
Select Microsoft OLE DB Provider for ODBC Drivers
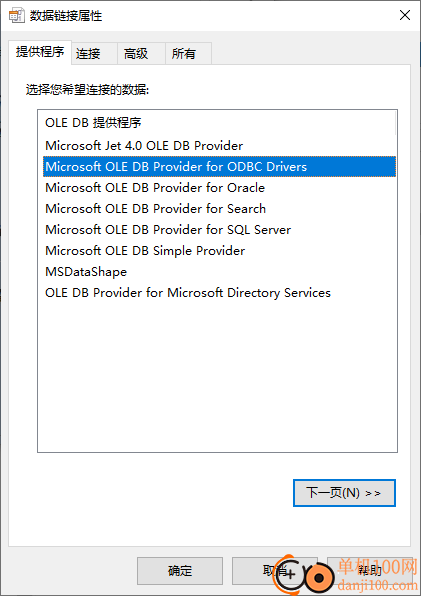(219, 166)
